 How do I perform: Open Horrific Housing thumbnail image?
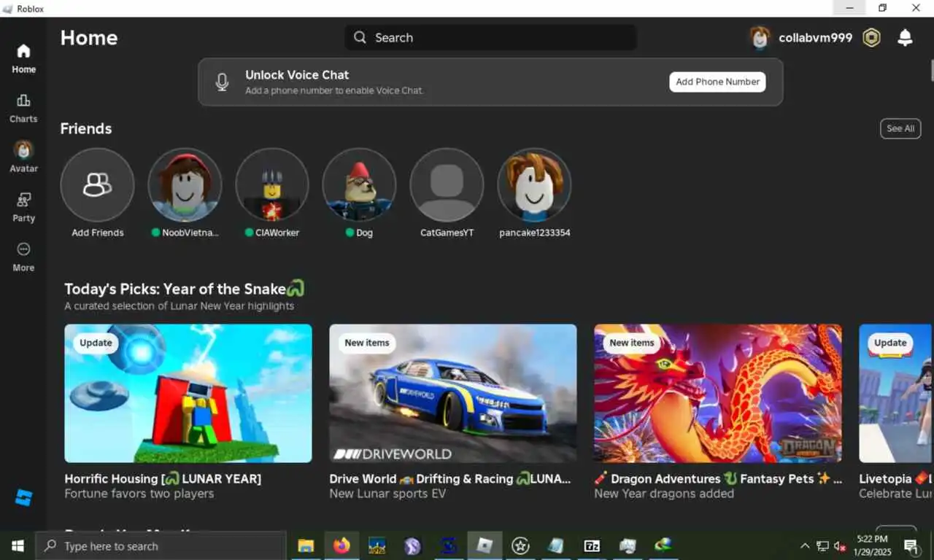(188, 393)
